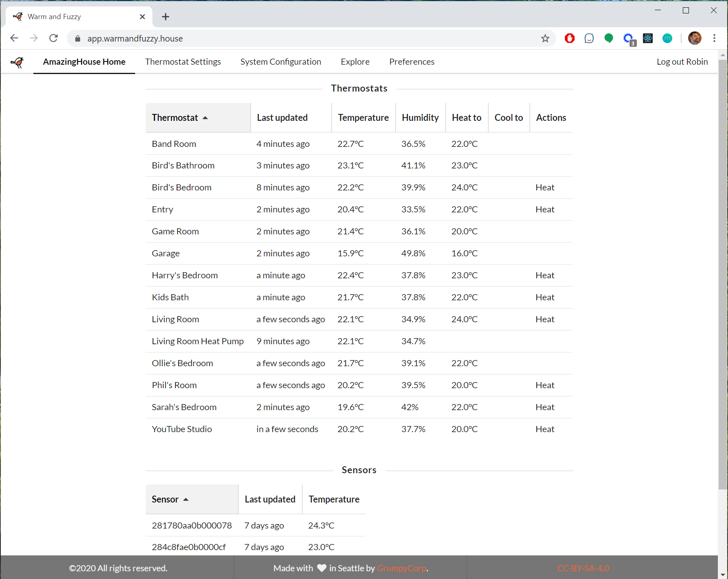The height and width of the screenshot is (579, 728).
Task: Bookmark this page with the star icon
Action: (x=545, y=39)
